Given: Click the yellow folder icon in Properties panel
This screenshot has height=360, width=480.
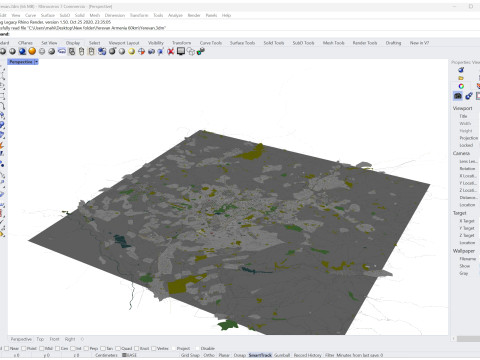Looking at the screenshot, I should click(x=461, y=78).
